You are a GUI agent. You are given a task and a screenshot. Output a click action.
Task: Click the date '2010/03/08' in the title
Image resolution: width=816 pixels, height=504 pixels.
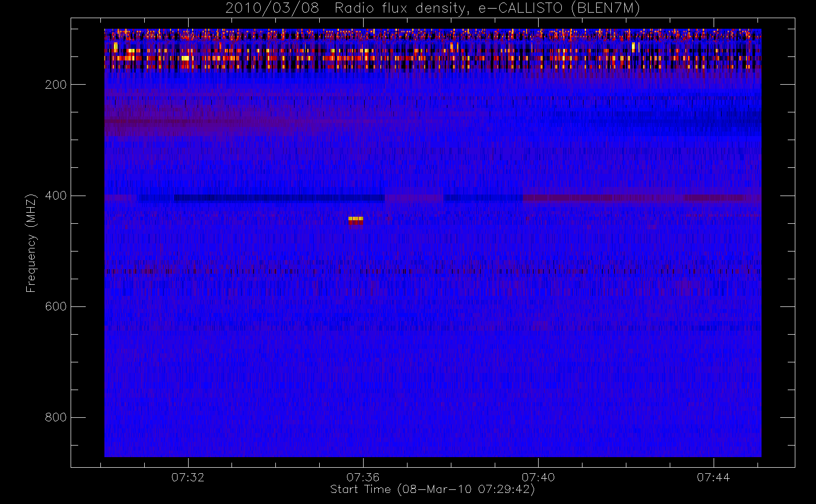pyautogui.click(x=272, y=9)
